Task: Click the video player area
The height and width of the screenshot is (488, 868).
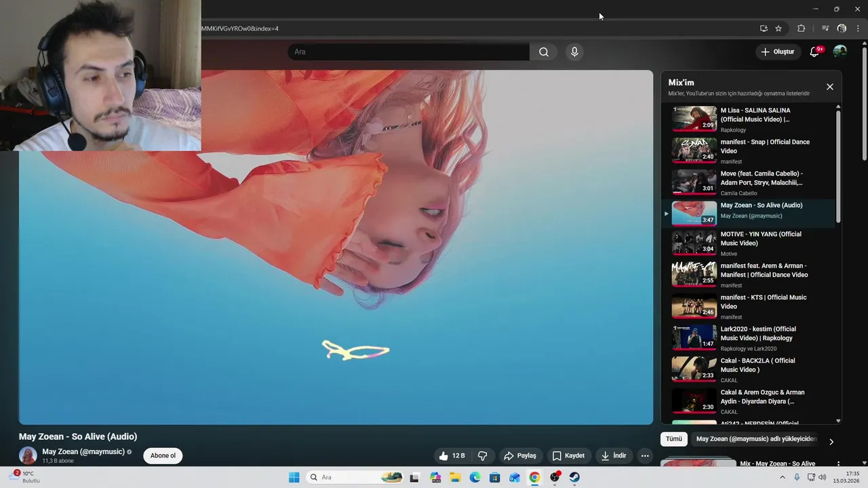Action: [x=336, y=247]
